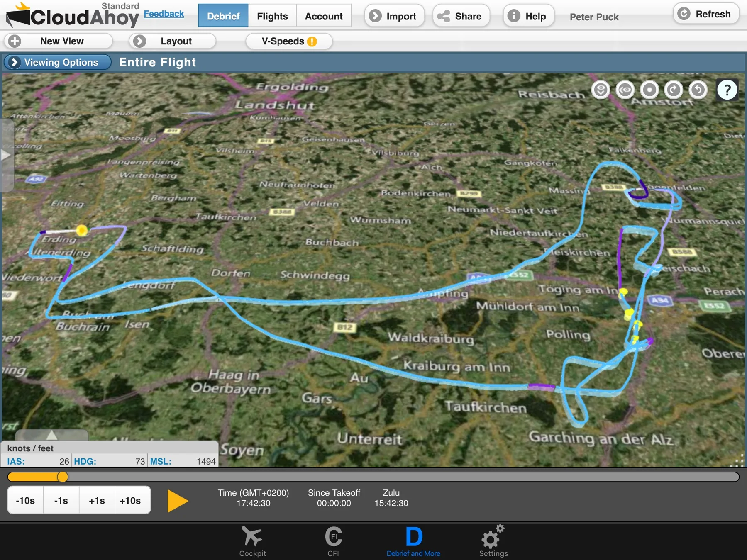Click the New View plus icon
This screenshot has height=560, width=747.
(x=15, y=41)
